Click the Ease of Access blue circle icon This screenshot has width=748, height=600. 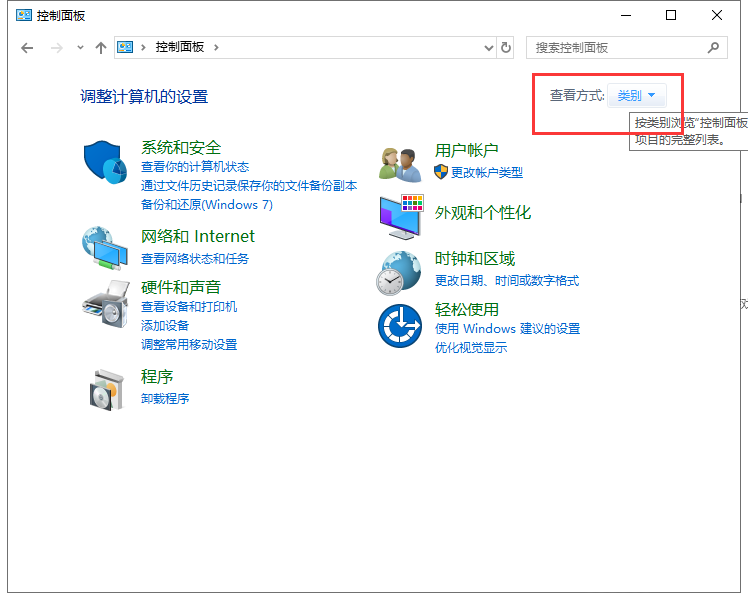pos(400,326)
